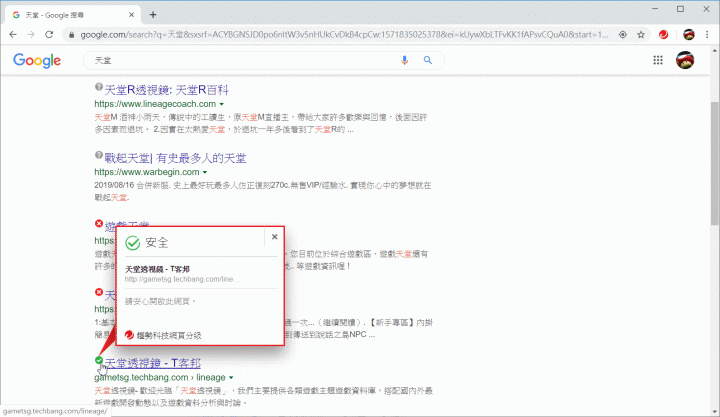The image size is (720, 417).
Task: Open the Google apps grid
Action: tap(658, 60)
